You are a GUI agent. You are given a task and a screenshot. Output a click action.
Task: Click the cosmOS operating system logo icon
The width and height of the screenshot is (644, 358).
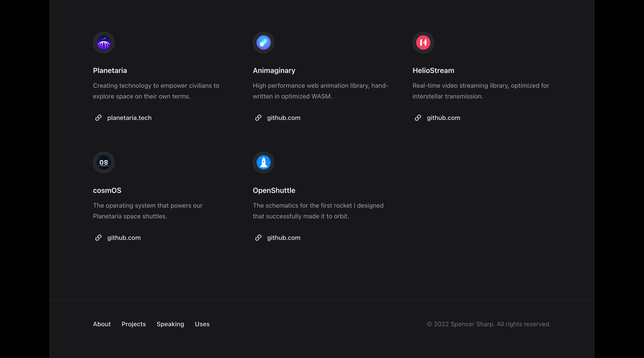[x=104, y=162]
